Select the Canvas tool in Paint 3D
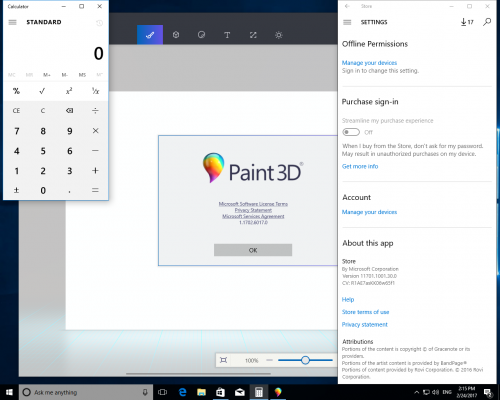Image resolution: width=500 pixels, height=400 pixels. click(253, 35)
